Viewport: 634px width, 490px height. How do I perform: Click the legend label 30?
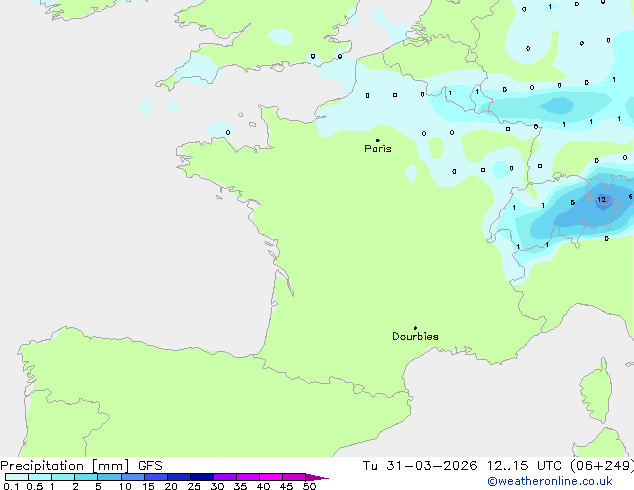(x=217, y=486)
